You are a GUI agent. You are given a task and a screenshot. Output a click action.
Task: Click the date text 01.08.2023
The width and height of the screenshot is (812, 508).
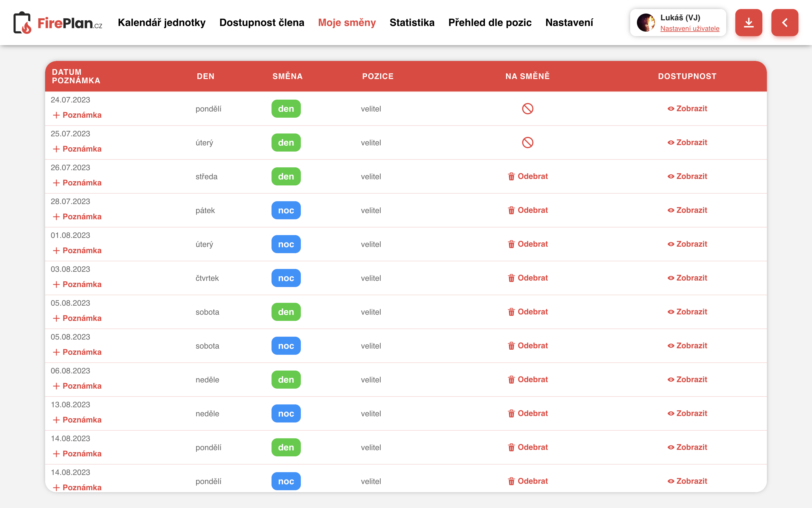tap(70, 235)
